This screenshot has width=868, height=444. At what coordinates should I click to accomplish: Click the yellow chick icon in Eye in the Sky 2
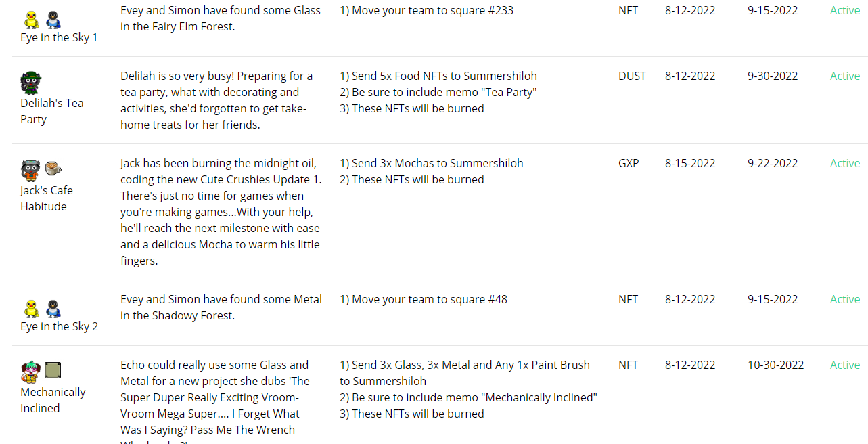click(x=31, y=309)
